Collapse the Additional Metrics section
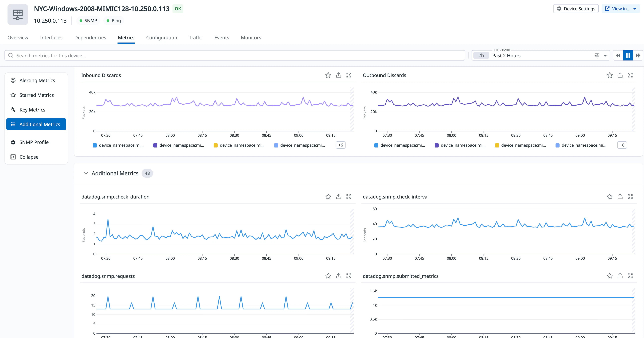This screenshot has height=338, width=644. (x=86, y=173)
